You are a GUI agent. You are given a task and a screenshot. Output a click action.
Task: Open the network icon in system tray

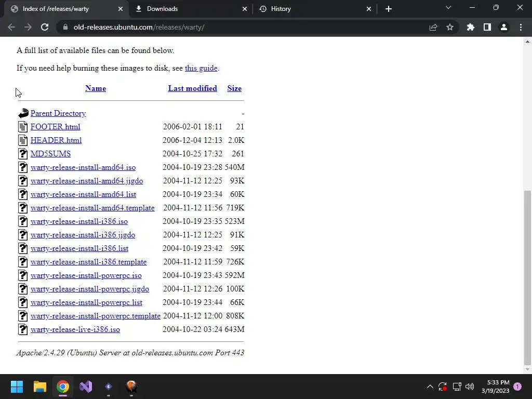tap(457, 387)
